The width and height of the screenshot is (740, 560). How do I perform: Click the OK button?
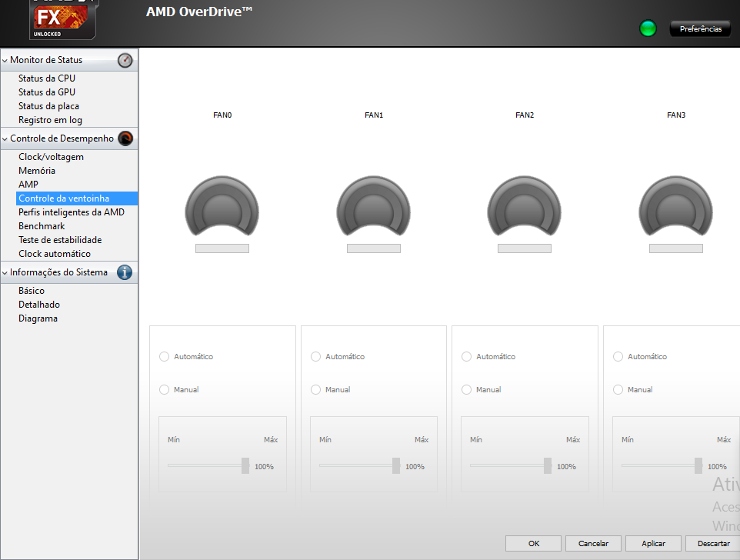pos(533,544)
